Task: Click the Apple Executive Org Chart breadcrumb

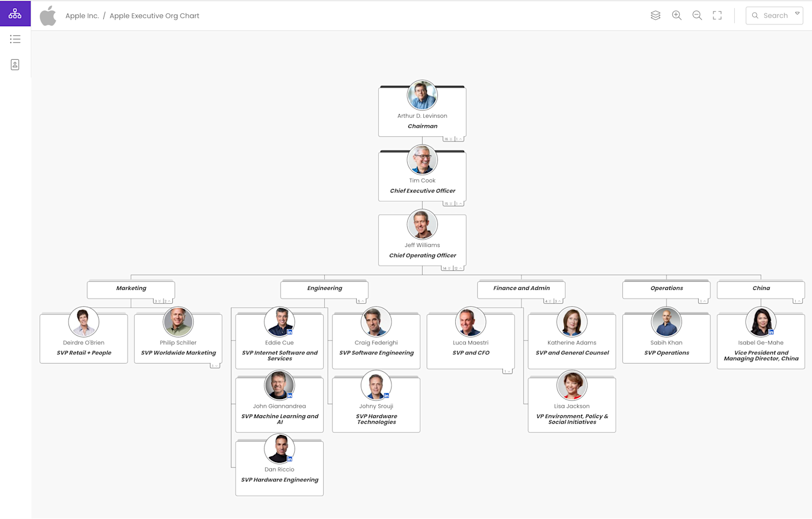Action: (154, 16)
